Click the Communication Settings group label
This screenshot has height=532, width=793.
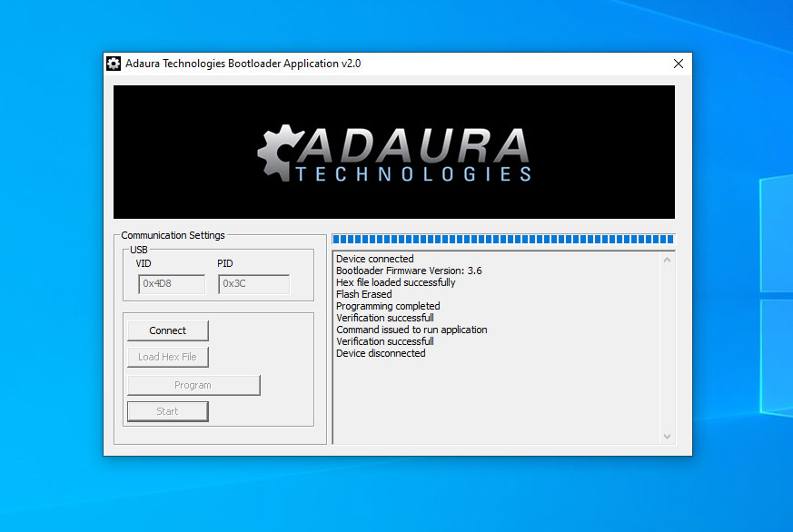pos(173,235)
